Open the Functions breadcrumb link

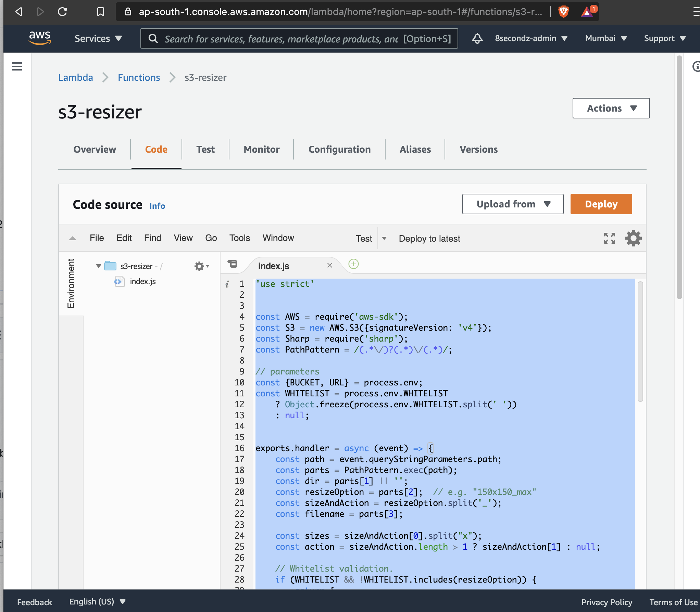point(139,77)
